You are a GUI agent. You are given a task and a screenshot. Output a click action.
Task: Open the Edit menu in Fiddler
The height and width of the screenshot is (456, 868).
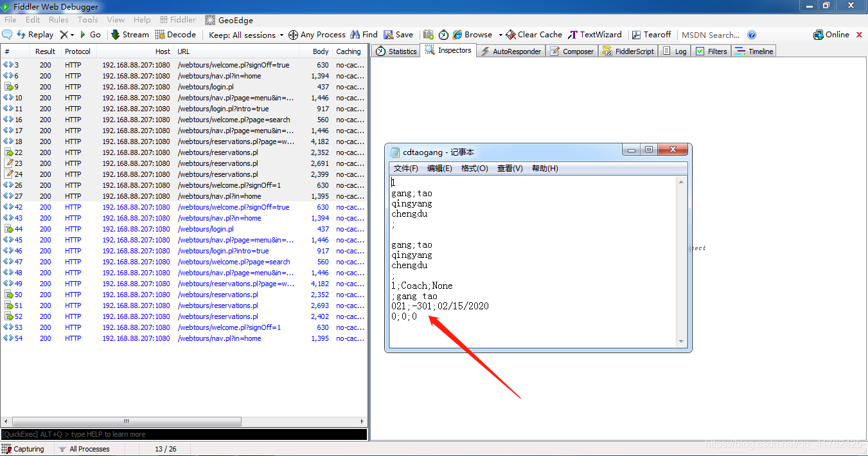pyautogui.click(x=33, y=20)
